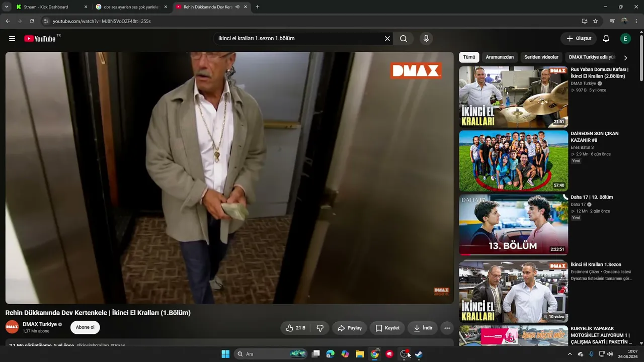Start voice search with the microphone
The height and width of the screenshot is (362, 644).
click(x=426, y=39)
